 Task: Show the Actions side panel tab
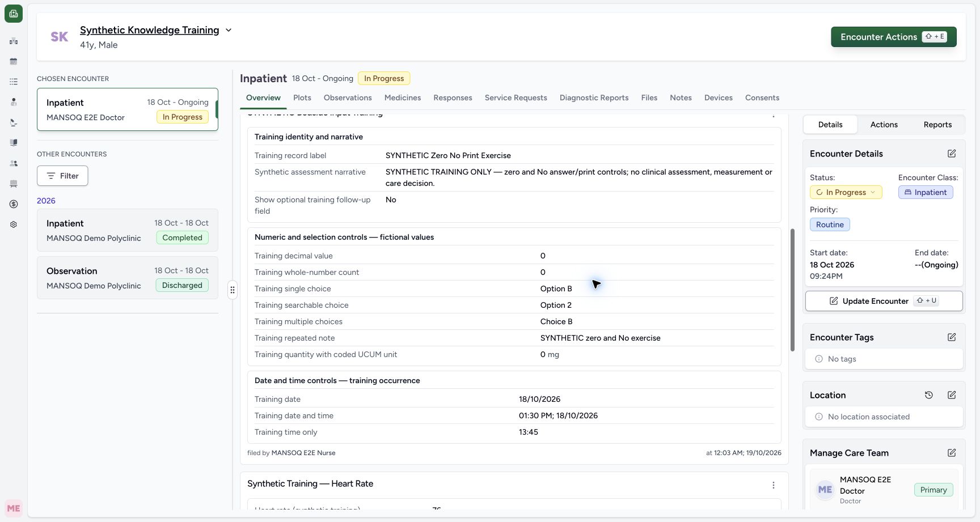tap(884, 125)
